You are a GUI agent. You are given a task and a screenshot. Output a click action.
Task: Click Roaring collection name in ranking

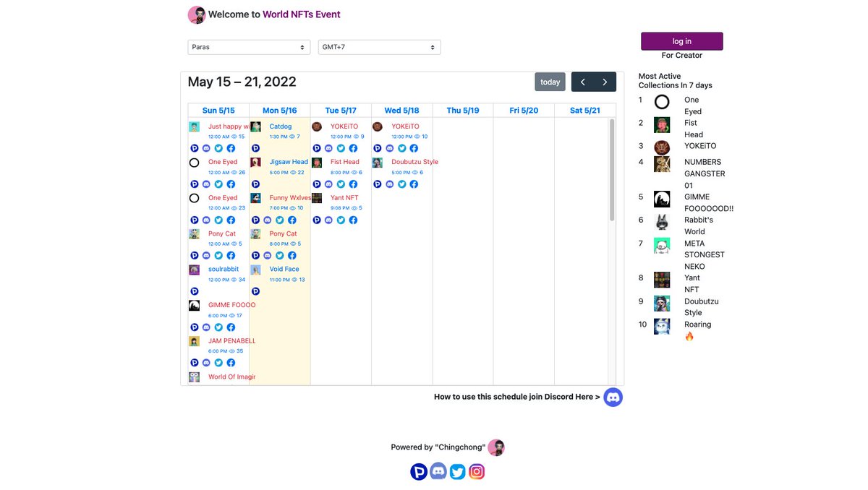coord(698,324)
